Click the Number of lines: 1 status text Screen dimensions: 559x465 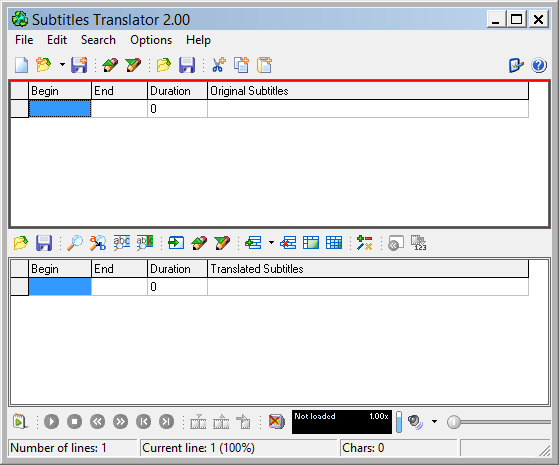click(x=58, y=448)
